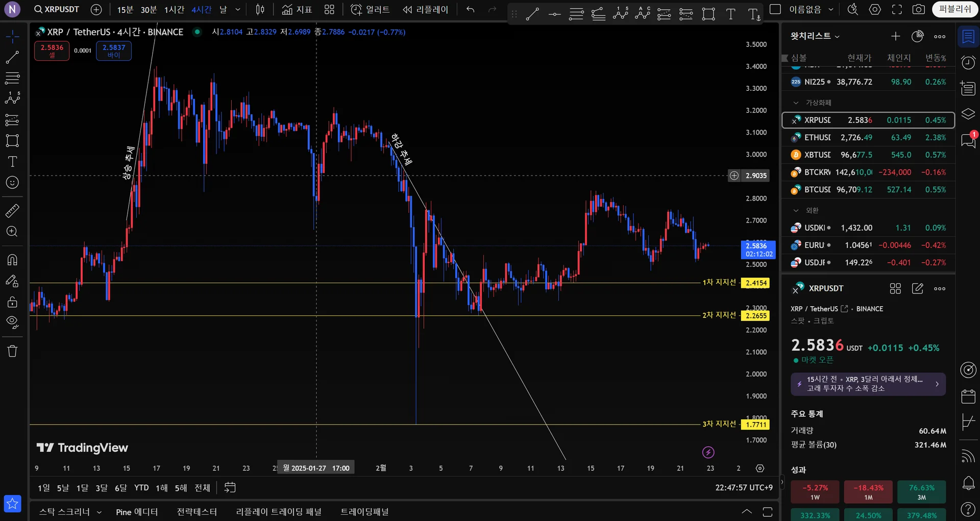This screenshot has height=521, width=980.
Task: Open the XRP news headline item
Action: pos(868,384)
